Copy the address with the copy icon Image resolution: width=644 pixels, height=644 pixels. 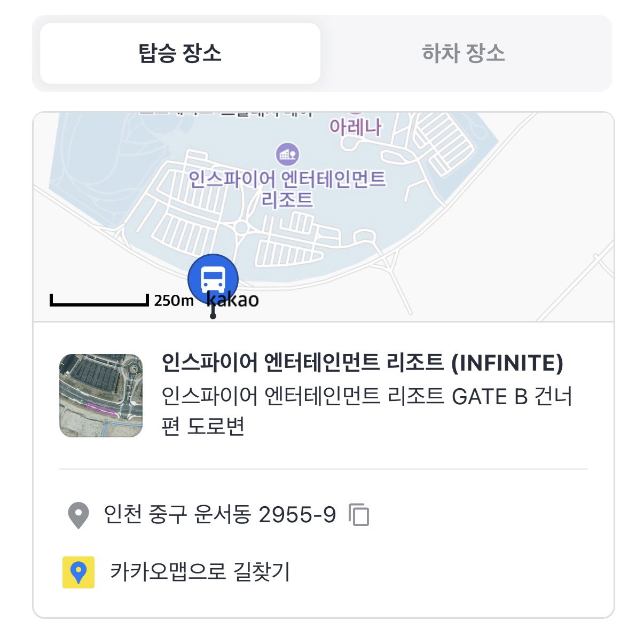[x=359, y=515]
